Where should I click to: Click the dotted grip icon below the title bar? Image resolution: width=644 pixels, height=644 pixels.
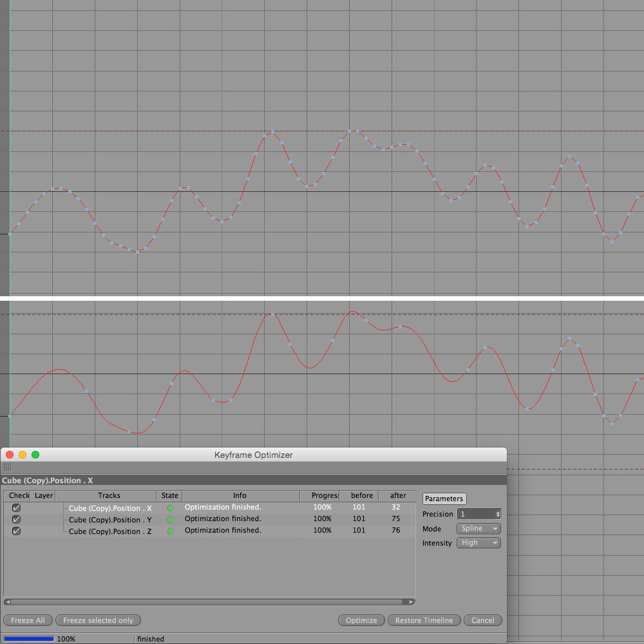7,468
